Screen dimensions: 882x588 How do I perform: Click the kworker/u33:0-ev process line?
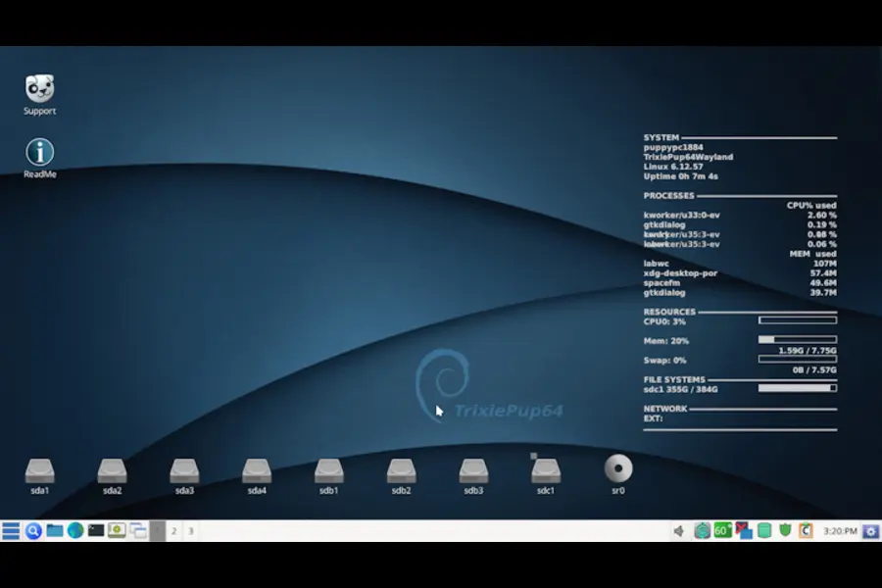click(x=740, y=215)
